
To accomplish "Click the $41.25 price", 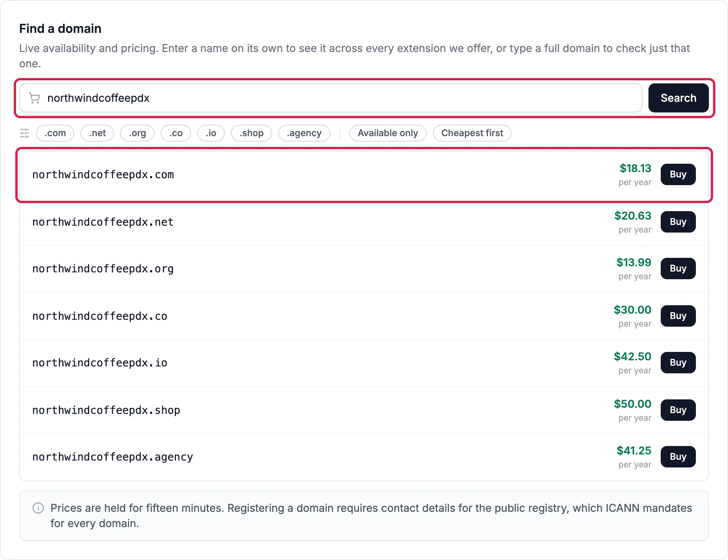I will 634,451.
